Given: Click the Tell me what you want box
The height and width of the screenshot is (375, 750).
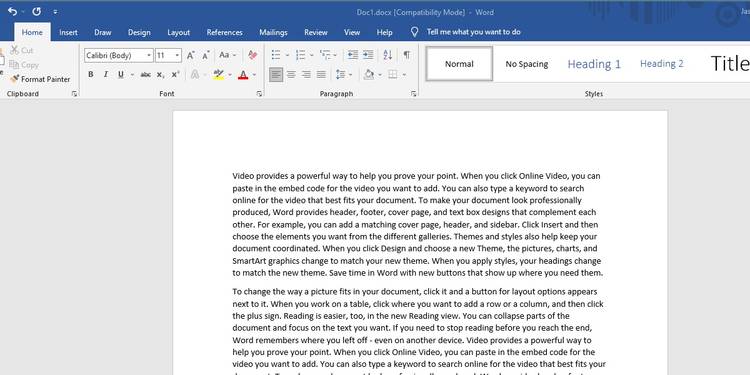Looking at the screenshot, I should 474,33.
